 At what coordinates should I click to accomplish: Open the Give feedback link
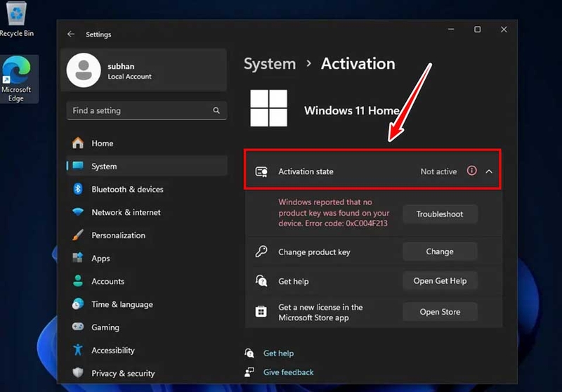pyautogui.click(x=289, y=372)
